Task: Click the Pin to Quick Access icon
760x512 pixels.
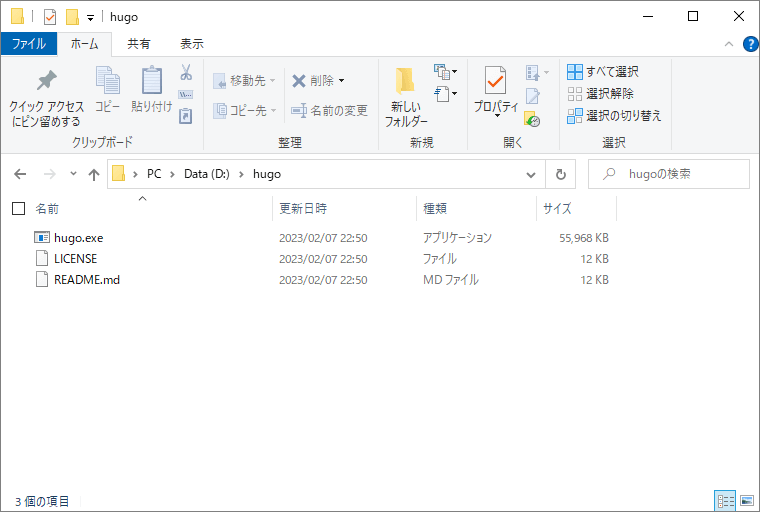Action: tap(46, 82)
